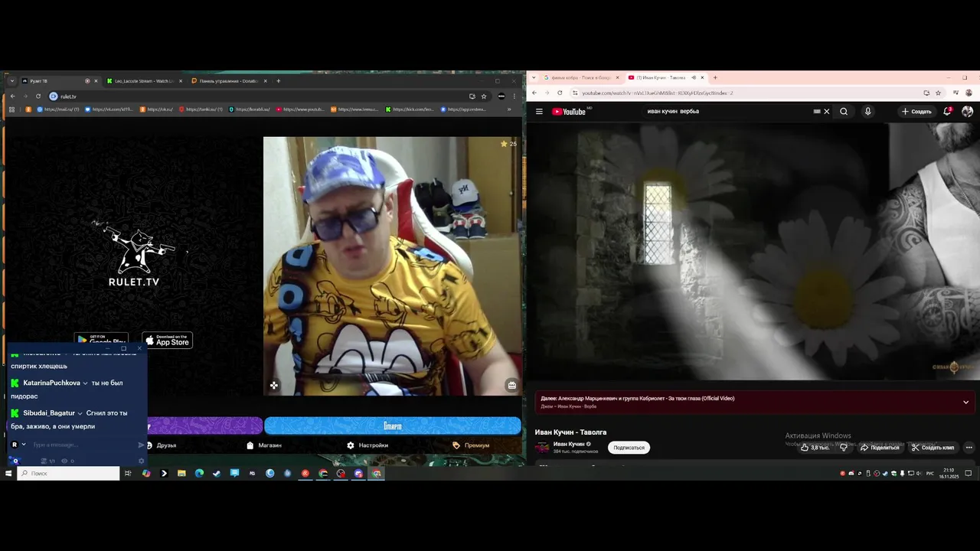Open tab search dropdown in rulet.tv window

tap(11, 81)
